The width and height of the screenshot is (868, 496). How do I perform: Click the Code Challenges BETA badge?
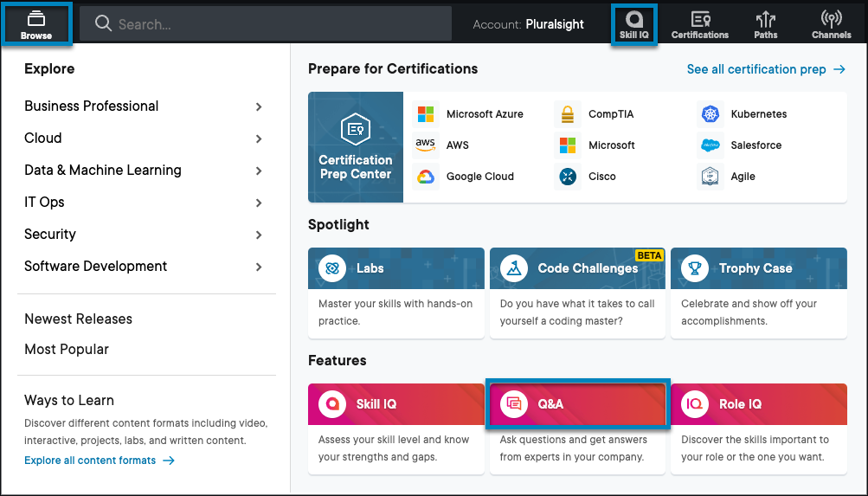tap(649, 255)
